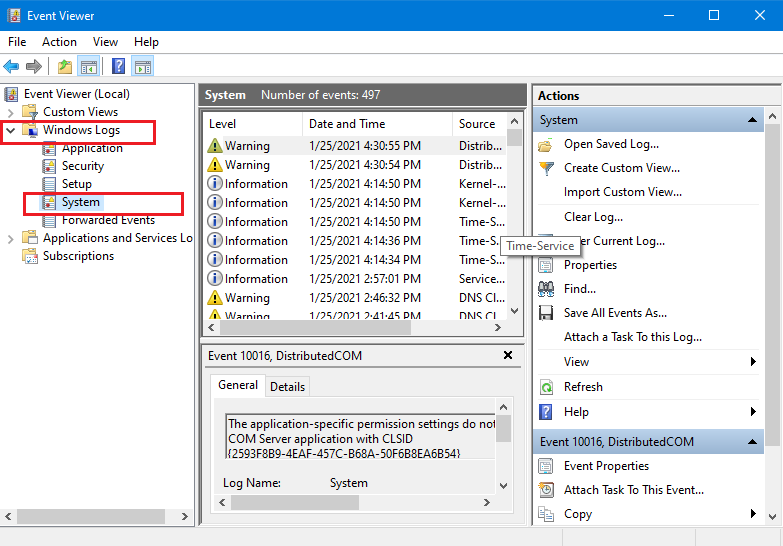Click the Open Saved Log folder icon
Image resolution: width=783 pixels, height=546 pixels.
[546, 144]
